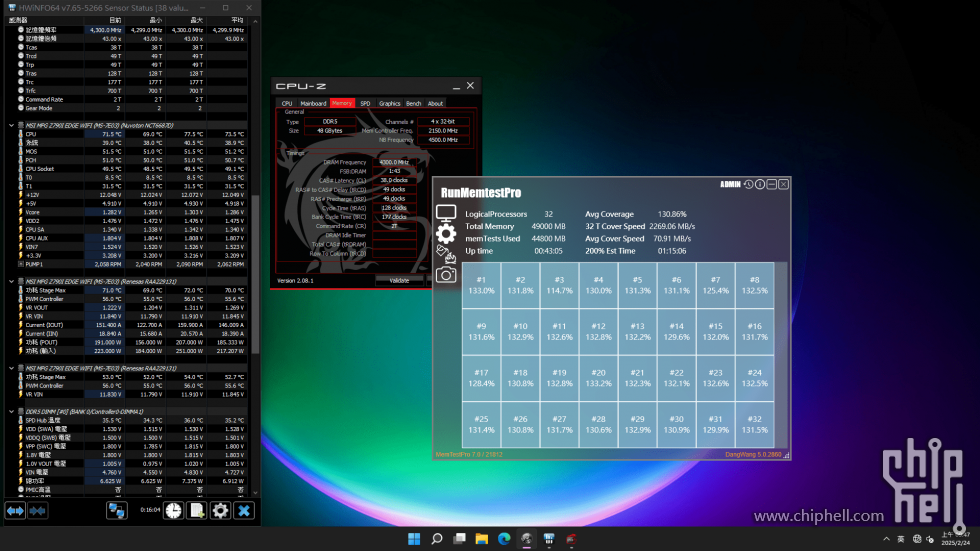980x551 pixels.
Task: Click RunMemtestPro paint bucket theme icon
Action: pos(446,254)
